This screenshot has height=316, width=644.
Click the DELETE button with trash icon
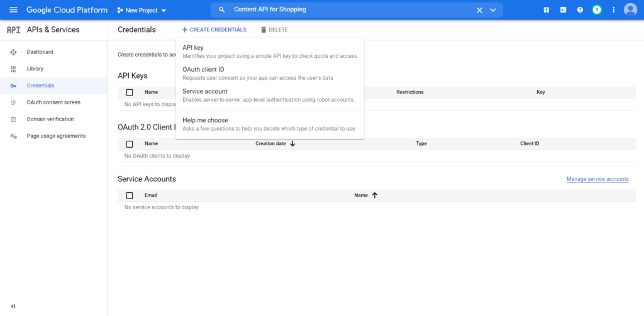pos(274,30)
